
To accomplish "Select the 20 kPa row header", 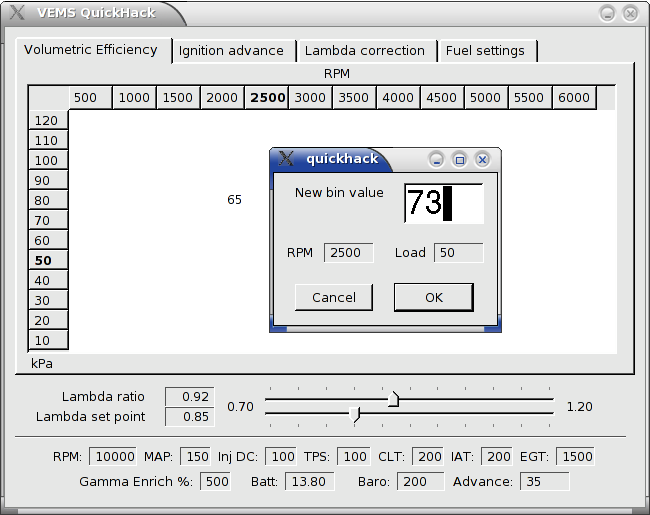I will (x=48, y=320).
